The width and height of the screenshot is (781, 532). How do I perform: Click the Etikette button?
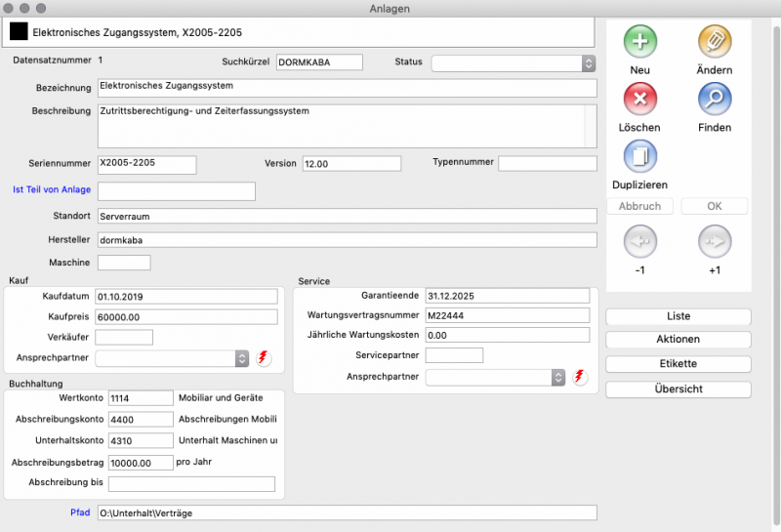point(678,364)
